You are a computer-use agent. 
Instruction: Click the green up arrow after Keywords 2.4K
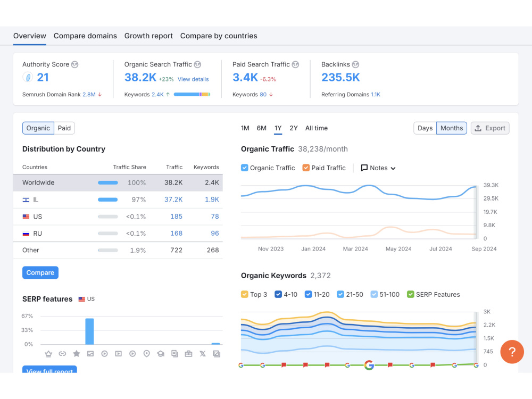168,95
